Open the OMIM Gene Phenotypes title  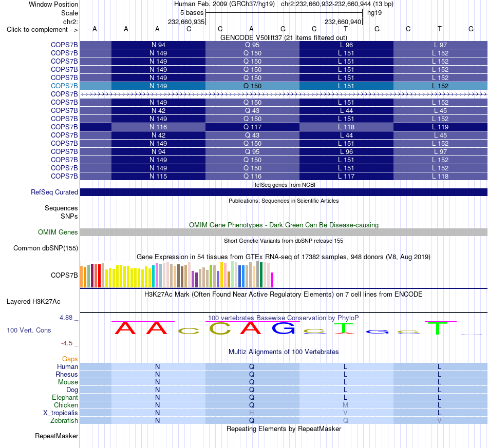284,225
